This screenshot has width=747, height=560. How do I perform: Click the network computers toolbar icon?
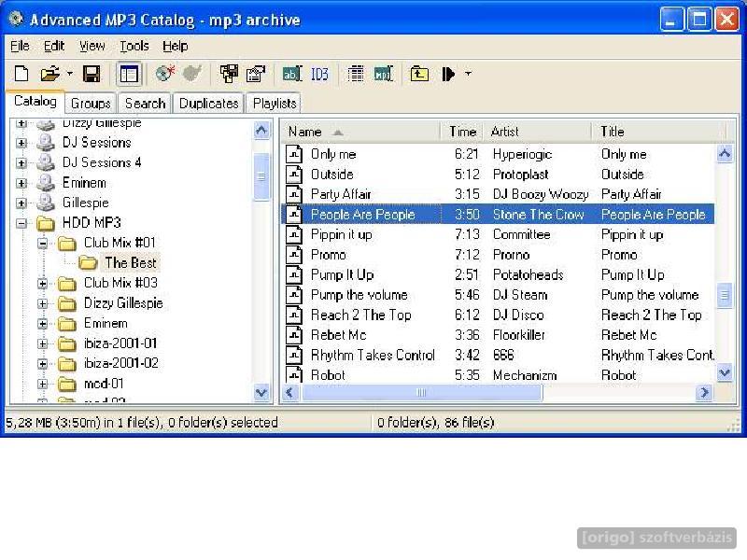tap(229, 74)
